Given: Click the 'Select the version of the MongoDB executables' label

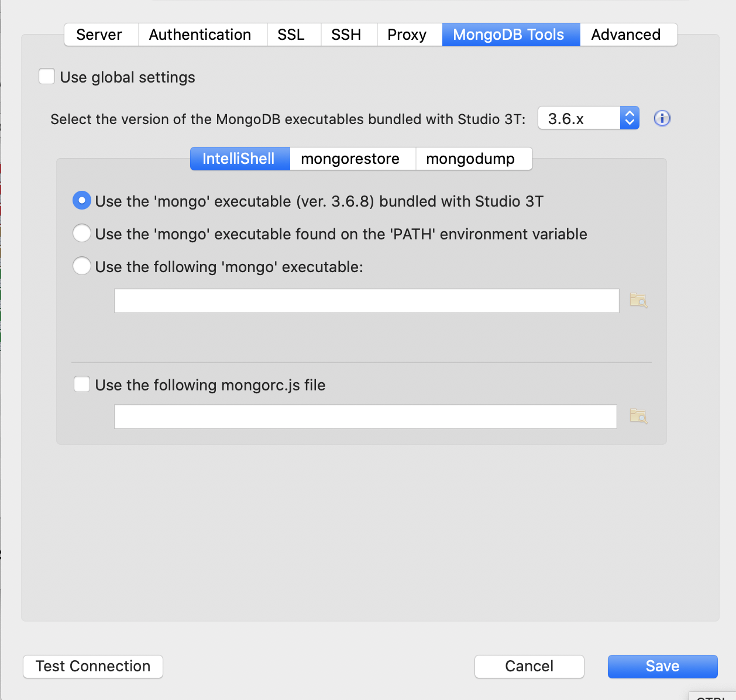Looking at the screenshot, I should point(288,119).
